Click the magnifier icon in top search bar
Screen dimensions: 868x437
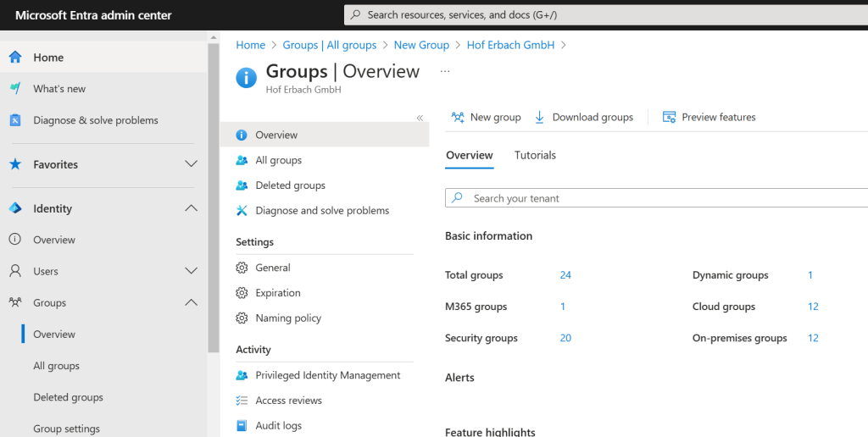coord(355,15)
